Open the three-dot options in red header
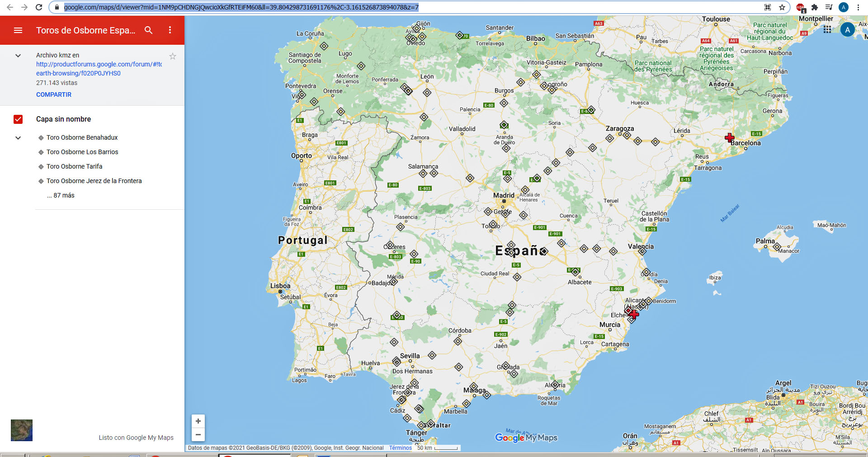868x457 pixels. pos(170,30)
